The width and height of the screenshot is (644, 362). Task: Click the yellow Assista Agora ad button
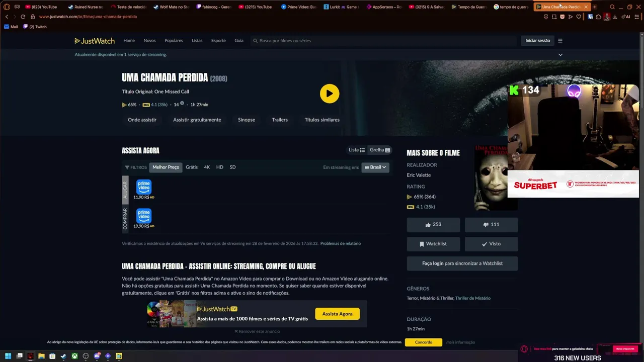(x=337, y=314)
